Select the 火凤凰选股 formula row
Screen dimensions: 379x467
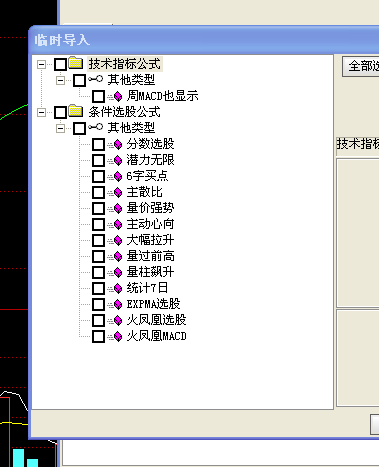click(x=156, y=320)
